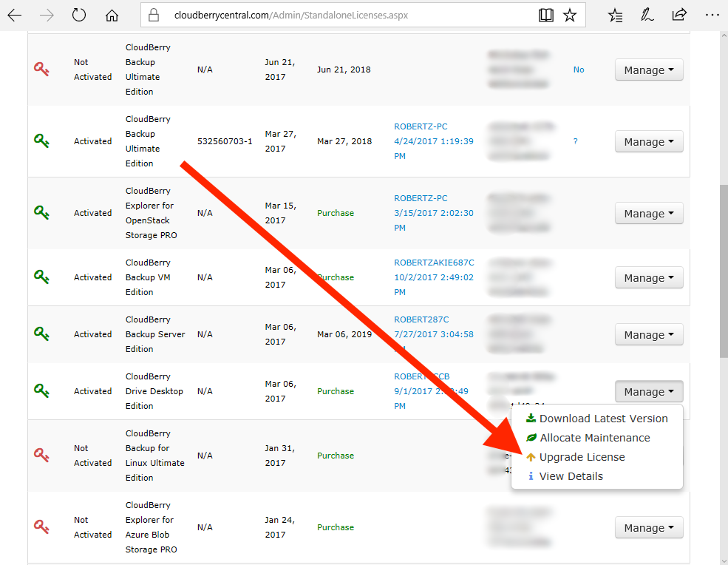The image size is (728, 565).
Task: Click CloudBerry Backup Server Edition product name
Action: click(x=155, y=334)
